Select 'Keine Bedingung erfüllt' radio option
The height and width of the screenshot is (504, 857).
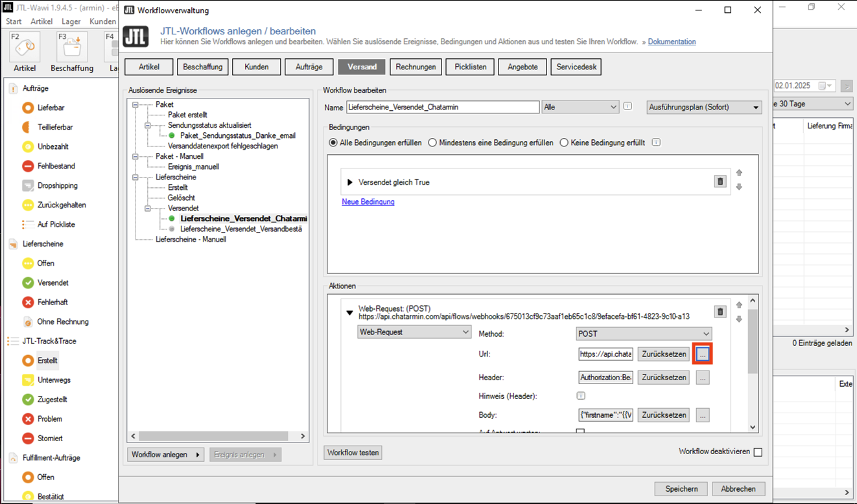[564, 143]
